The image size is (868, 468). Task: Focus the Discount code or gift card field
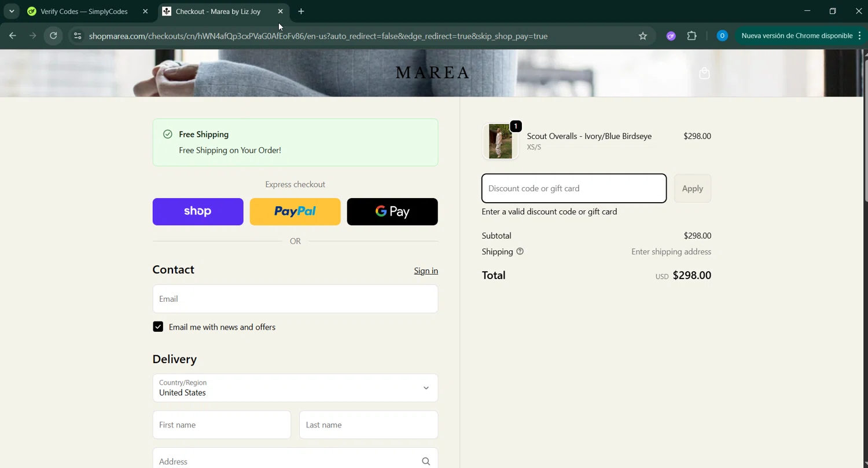[574, 188]
